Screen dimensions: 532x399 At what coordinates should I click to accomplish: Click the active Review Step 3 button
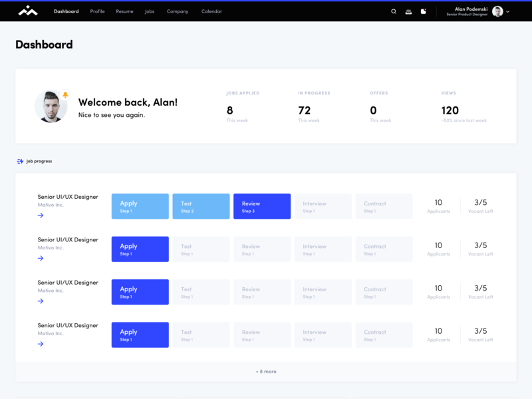click(x=261, y=206)
